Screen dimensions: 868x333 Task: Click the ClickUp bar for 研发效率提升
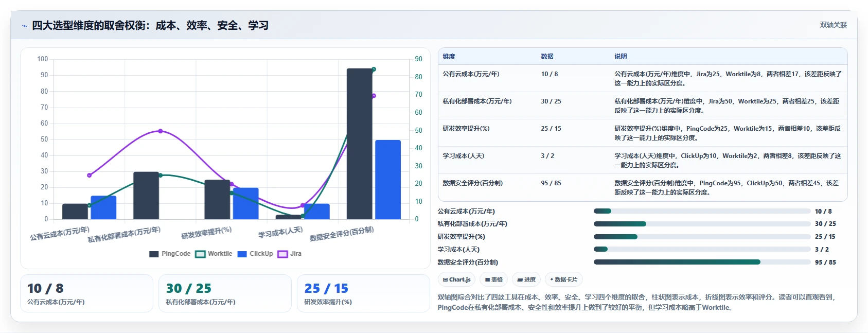pos(246,204)
